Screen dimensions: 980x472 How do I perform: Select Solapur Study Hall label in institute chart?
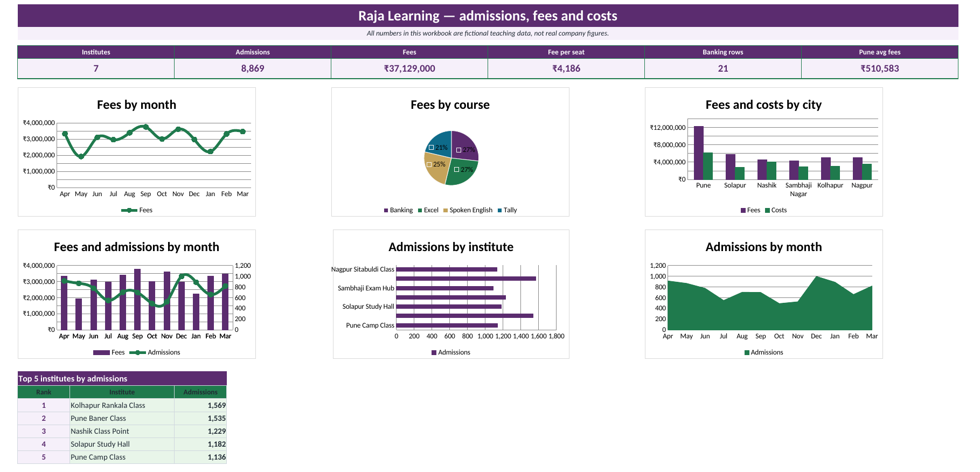[368, 307]
